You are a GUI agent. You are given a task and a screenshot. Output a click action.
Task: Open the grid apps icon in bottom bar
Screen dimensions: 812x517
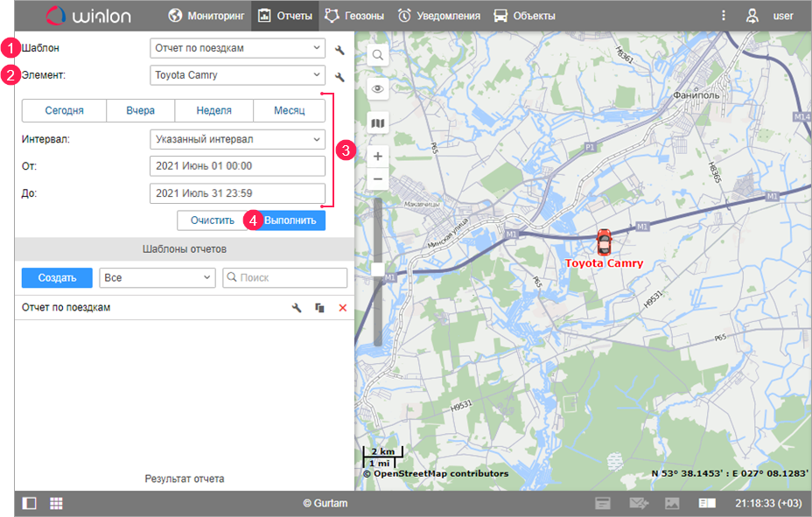57,503
